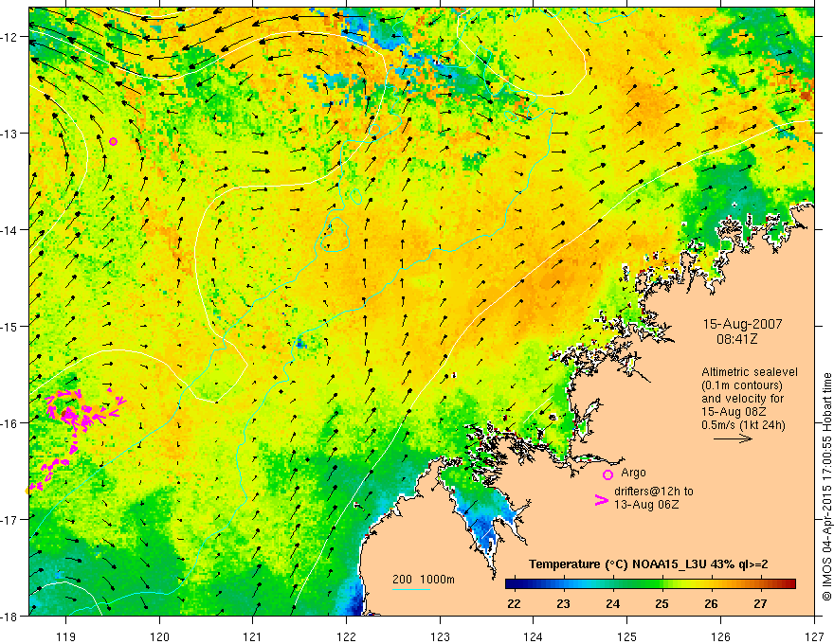Click the 'Altimetric sealevel' label
The width and height of the screenshot is (834, 644).
click(750, 372)
